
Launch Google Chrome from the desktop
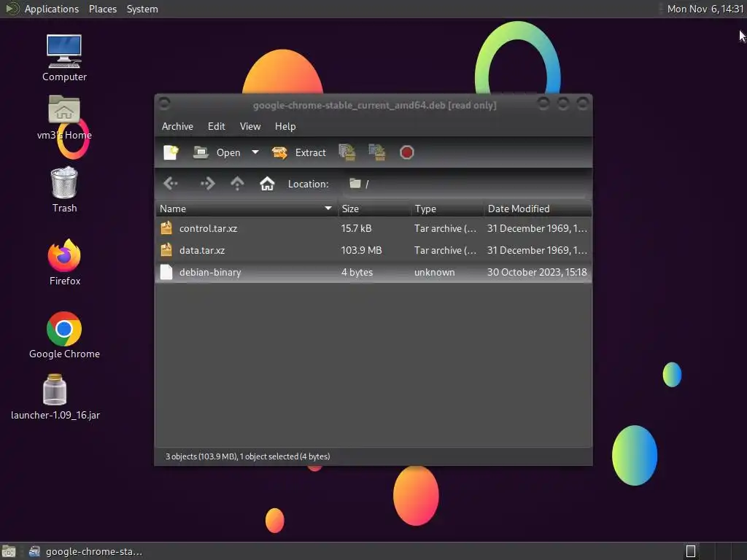64,335
